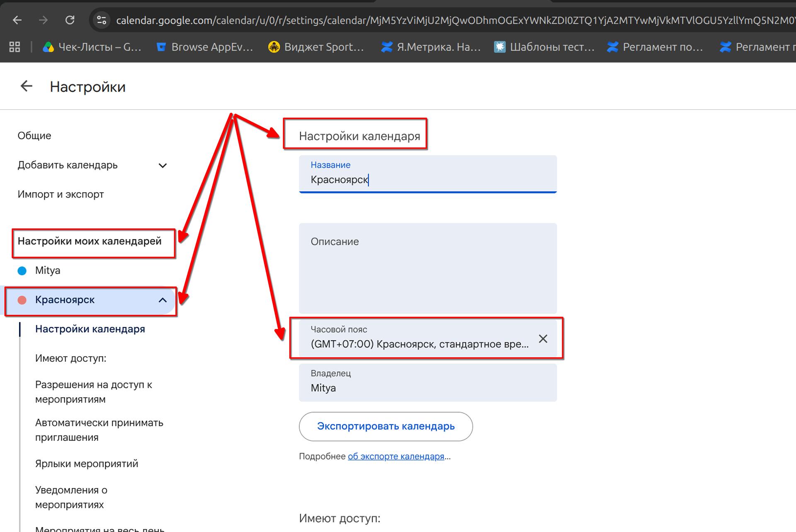
Task: Click the calendar.google.com URL in address bar
Action: (455, 20)
